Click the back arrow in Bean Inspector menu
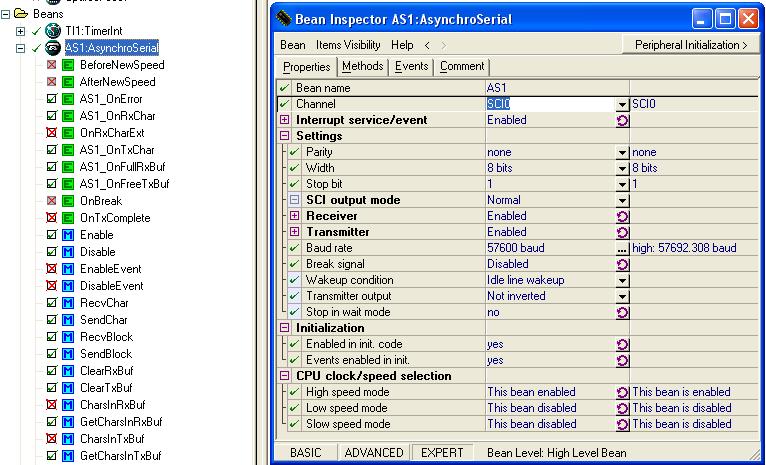Screen dimensions: 766x465 coord(427,45)
